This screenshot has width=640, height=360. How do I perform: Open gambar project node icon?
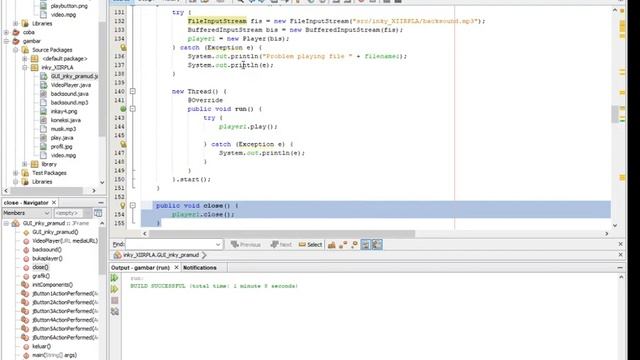(16, 41)
